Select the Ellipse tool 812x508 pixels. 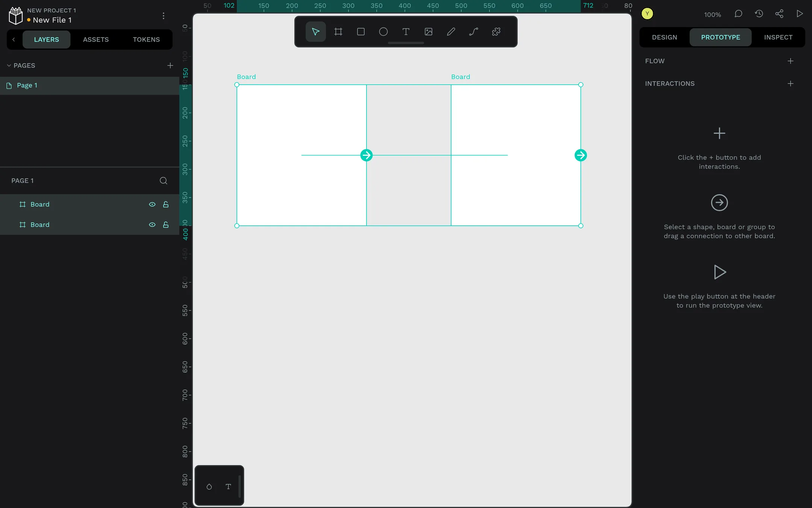(383, 32)
